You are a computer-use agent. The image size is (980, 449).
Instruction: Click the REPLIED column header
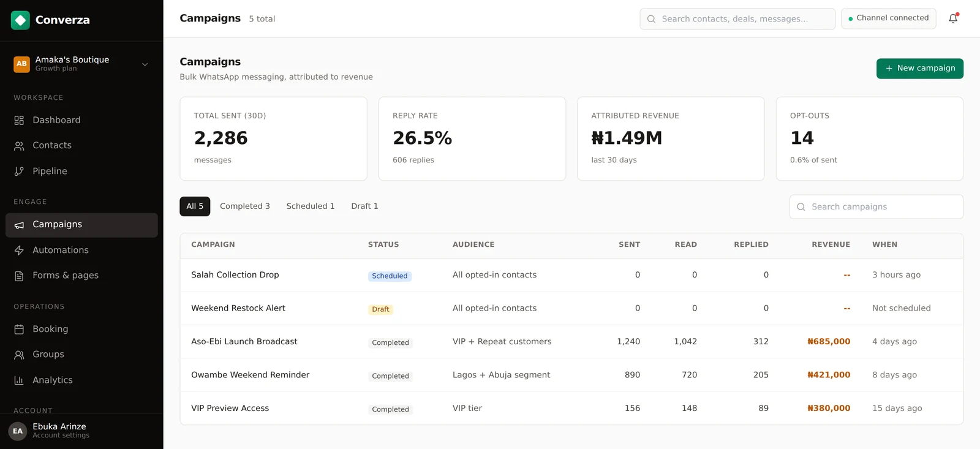[x=751, y=245]
